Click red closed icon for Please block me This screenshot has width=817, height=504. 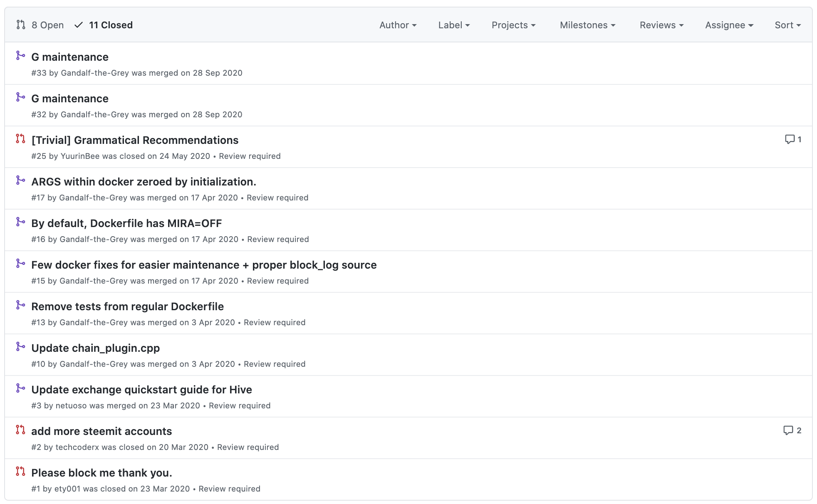point(20,471)
